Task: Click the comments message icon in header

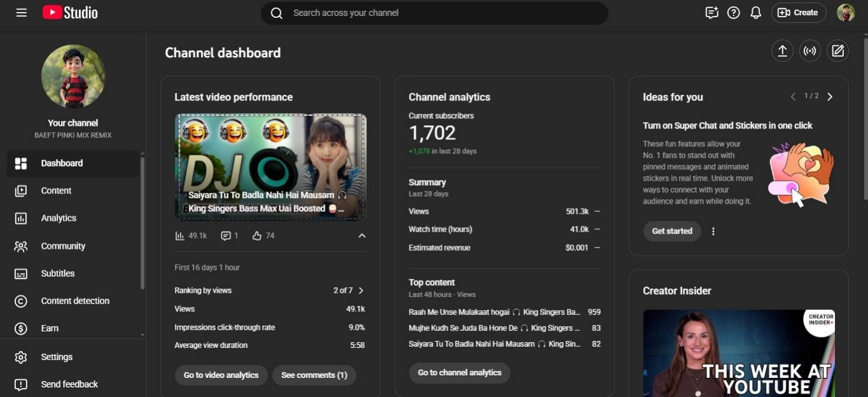Action: (712, 13)
